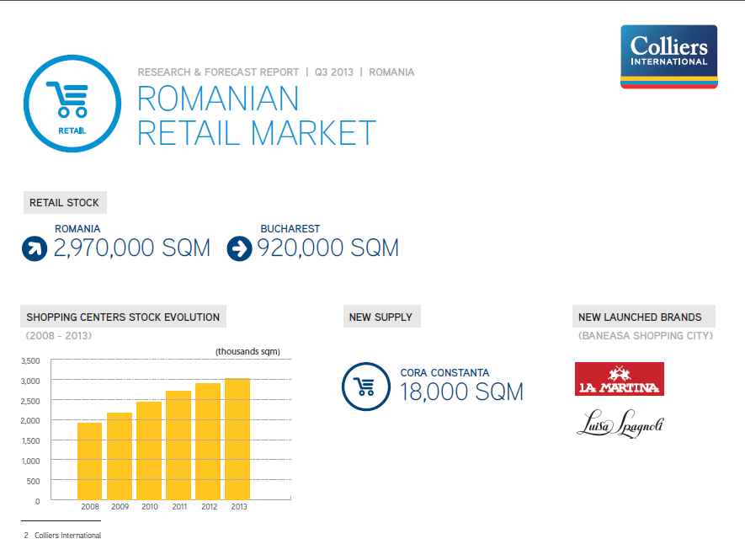Click the 2013 x-axis year label
Screen dimensions: 745x560
coord(239,507)
